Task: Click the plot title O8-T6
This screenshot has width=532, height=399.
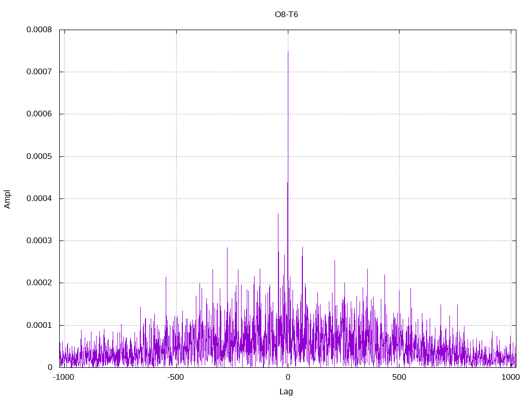Action: (x=286, y=15)
